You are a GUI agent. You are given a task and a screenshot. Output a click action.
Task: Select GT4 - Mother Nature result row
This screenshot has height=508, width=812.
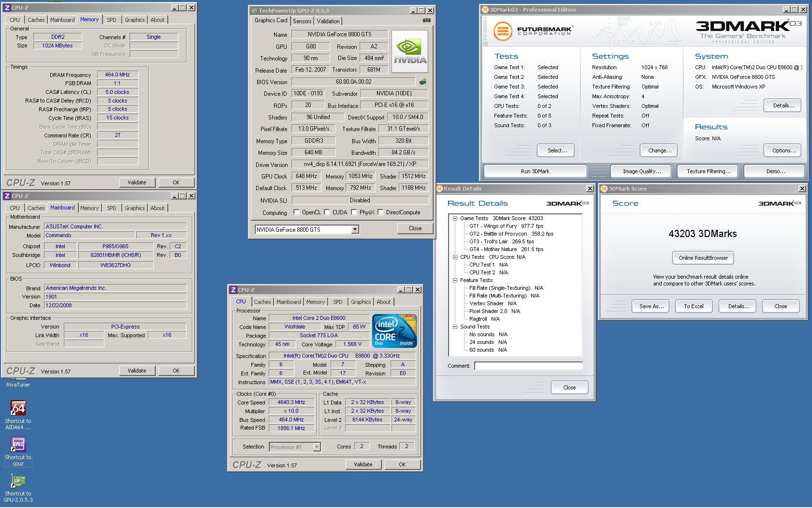tap(506, 249)
